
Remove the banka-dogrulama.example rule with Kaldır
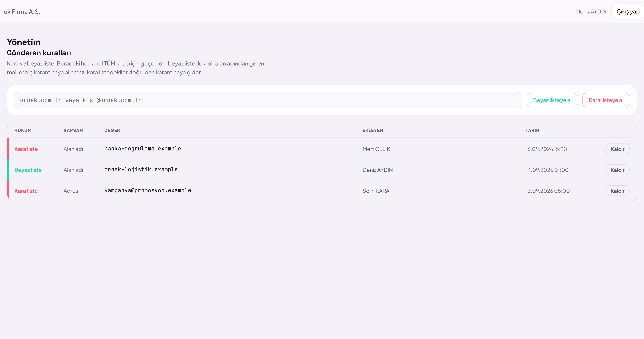tap(617, 149)
